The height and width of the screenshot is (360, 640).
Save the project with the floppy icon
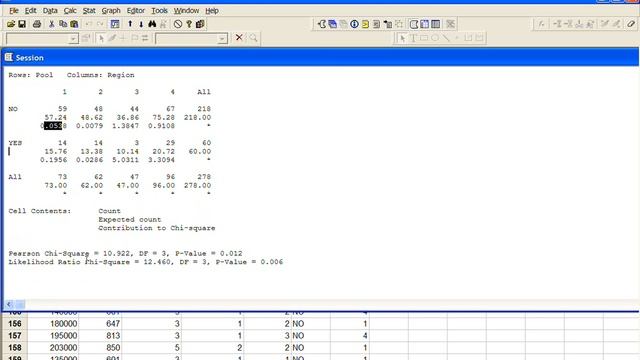[22, 24]
